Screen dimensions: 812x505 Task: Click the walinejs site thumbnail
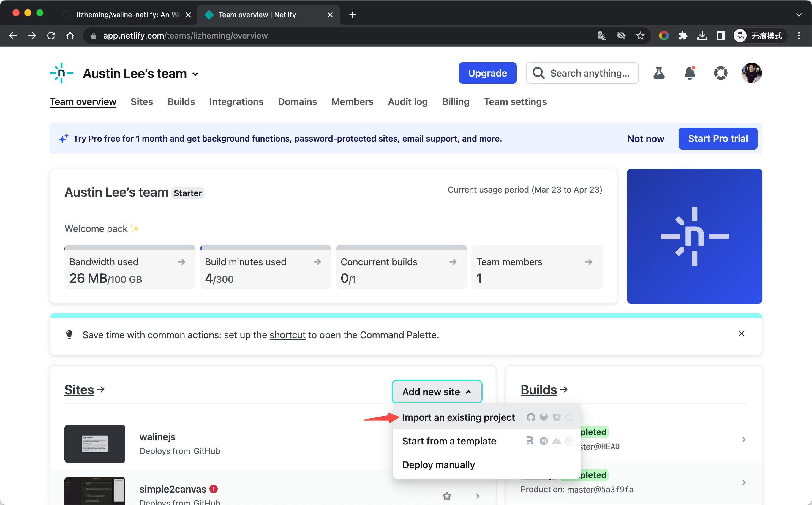coord(95,444)
